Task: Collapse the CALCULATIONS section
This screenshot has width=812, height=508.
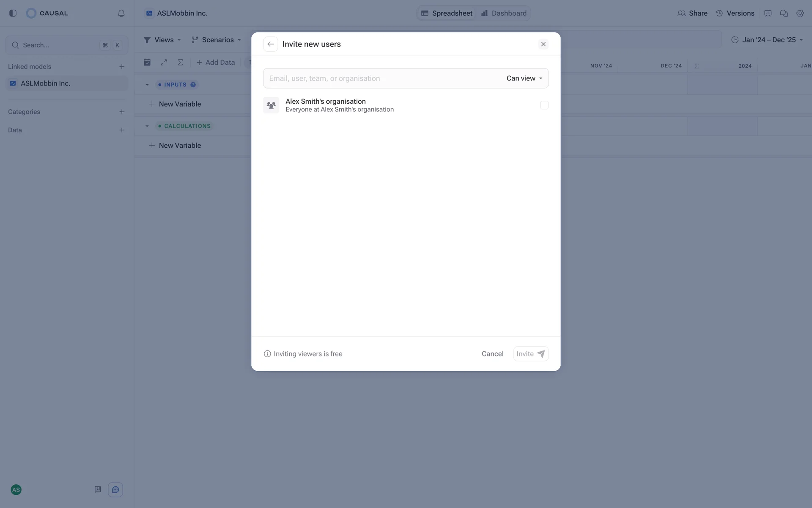Action: pyautogui.click(x=147, y=126)
